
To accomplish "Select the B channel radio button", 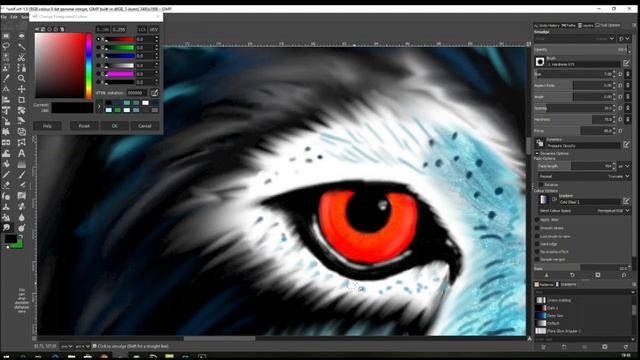I will (98, 56).
